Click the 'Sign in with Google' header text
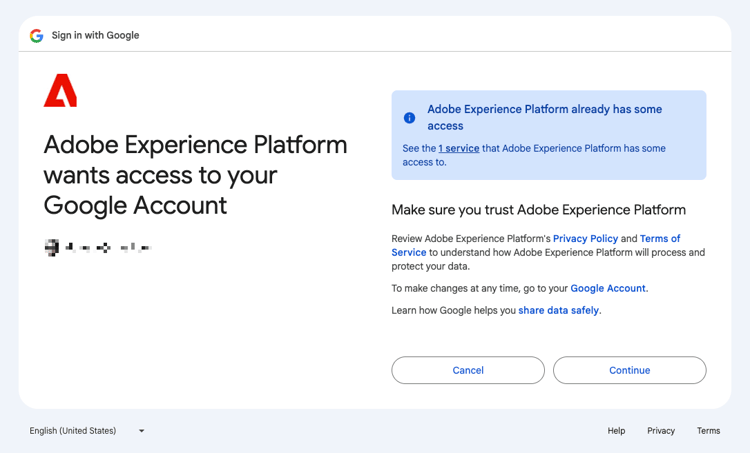The height and width of the screenshot is (453, 750). click(x=95, y=35)
